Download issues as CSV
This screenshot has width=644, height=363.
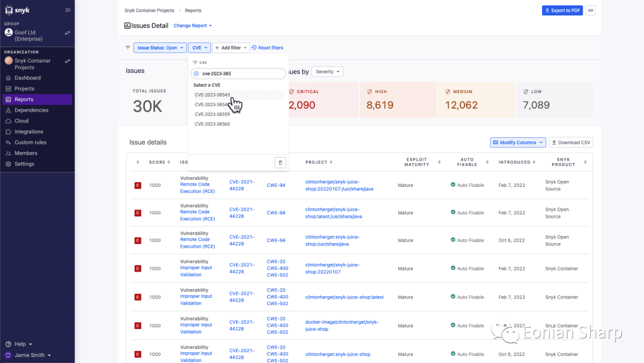pyautogui.click(x=571, y=143)
